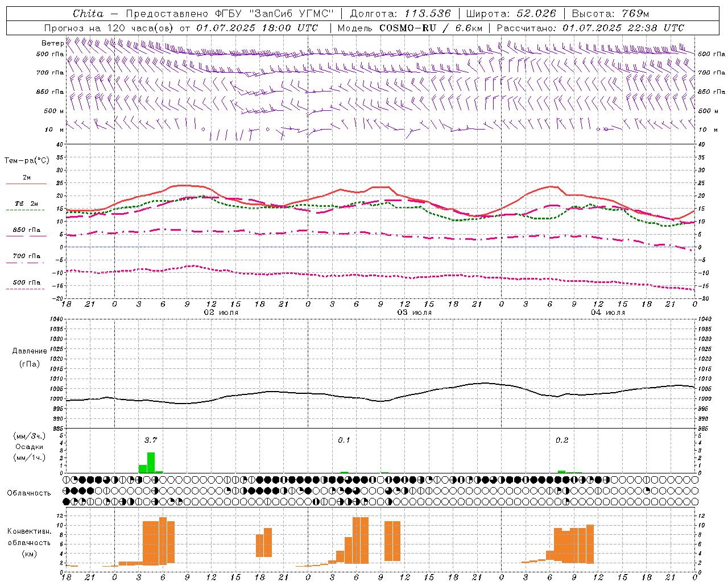Click the model name "COSMO-RU / 6.6км"
Screen dimensions: 728x582
(x=431, y=28)
